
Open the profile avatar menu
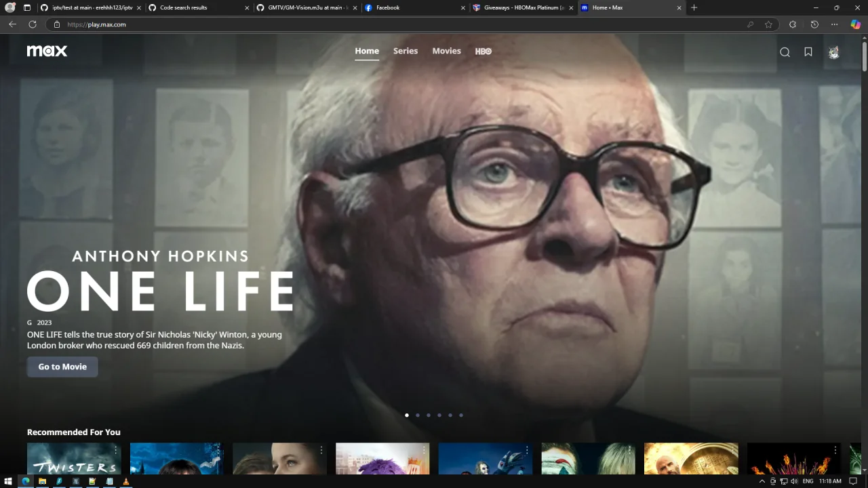834,52
